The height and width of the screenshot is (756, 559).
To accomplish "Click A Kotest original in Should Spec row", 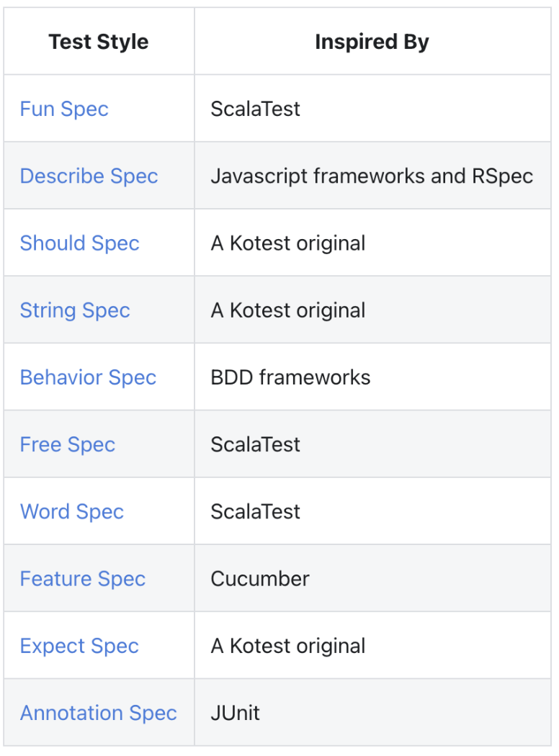I will pyautogui.click(x=287, y=243).
